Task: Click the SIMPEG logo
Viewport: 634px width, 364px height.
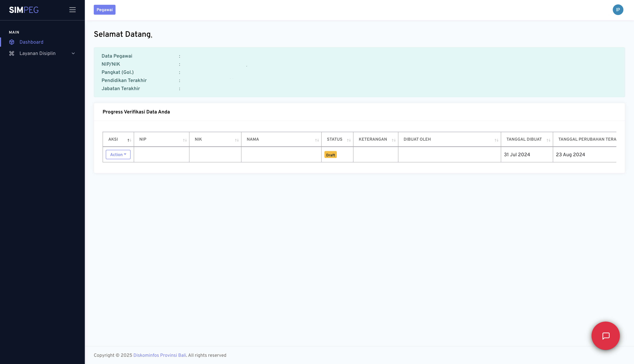Action: (x=24, y=10)
